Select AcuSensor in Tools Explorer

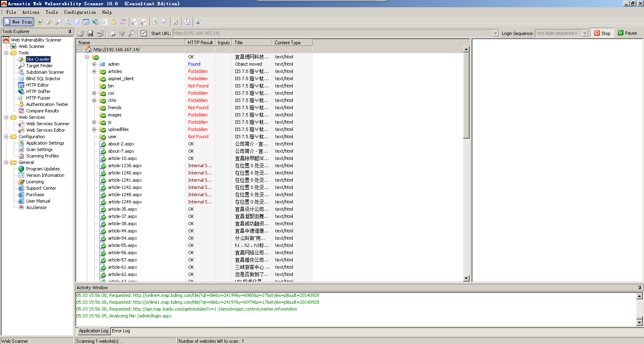pyautogui.click(x=37, y=207)
